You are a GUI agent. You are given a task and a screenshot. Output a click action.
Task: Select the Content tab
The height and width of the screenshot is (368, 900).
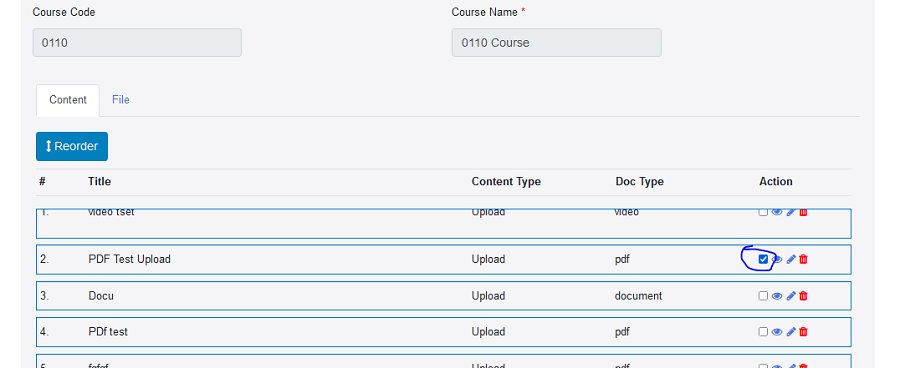point(68,100)
